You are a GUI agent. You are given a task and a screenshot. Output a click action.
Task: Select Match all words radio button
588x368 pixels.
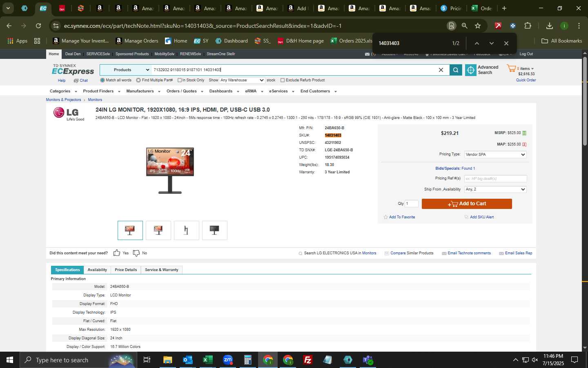(x=102, y=80)
